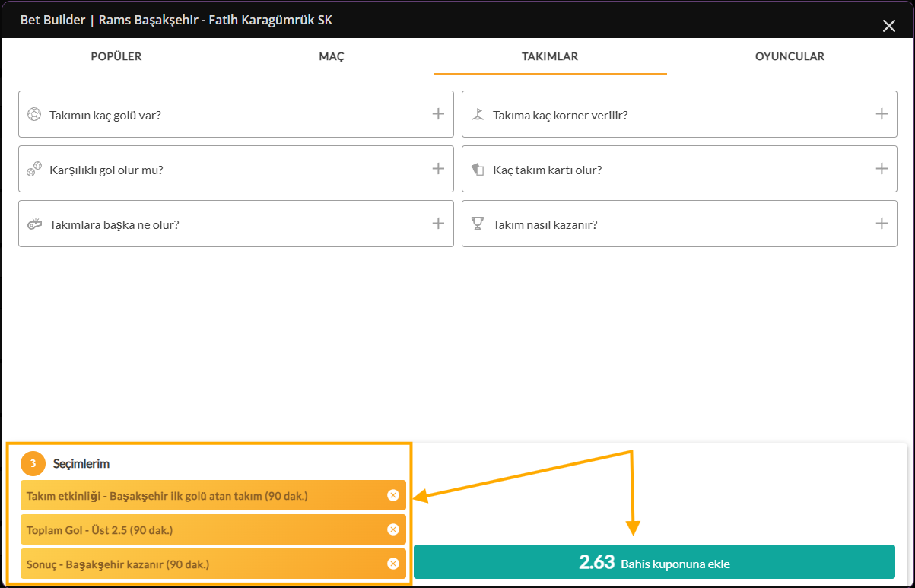Click 'Sonuç - Başakşehir kazanır (90 dak.)' text

(x=118, y=564)
